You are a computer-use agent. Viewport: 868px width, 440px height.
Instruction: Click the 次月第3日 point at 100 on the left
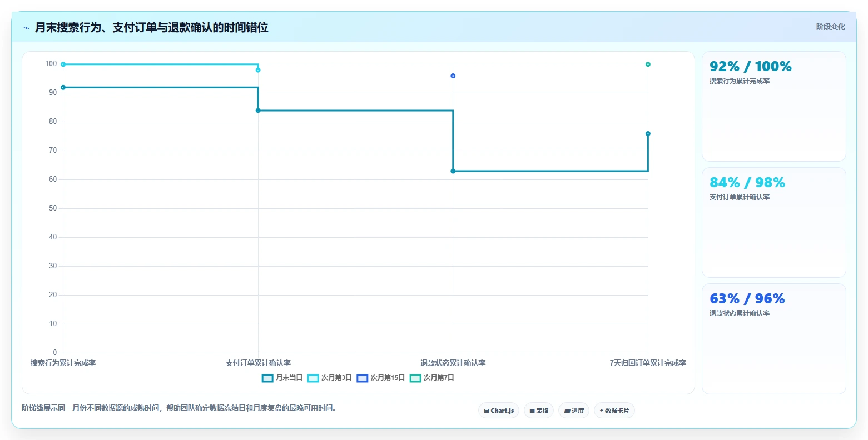(x=63, y=64)
